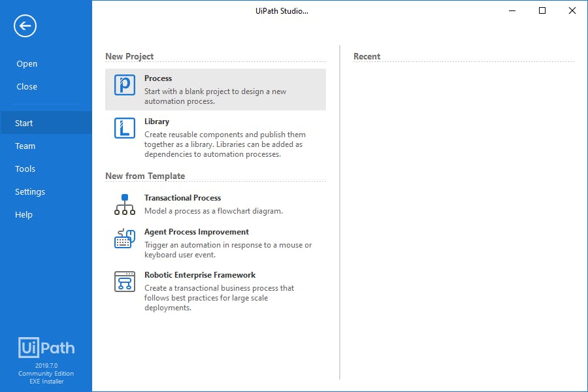
Task: Select the Transactional Process flowchart icon
Action: click(125, 204)
